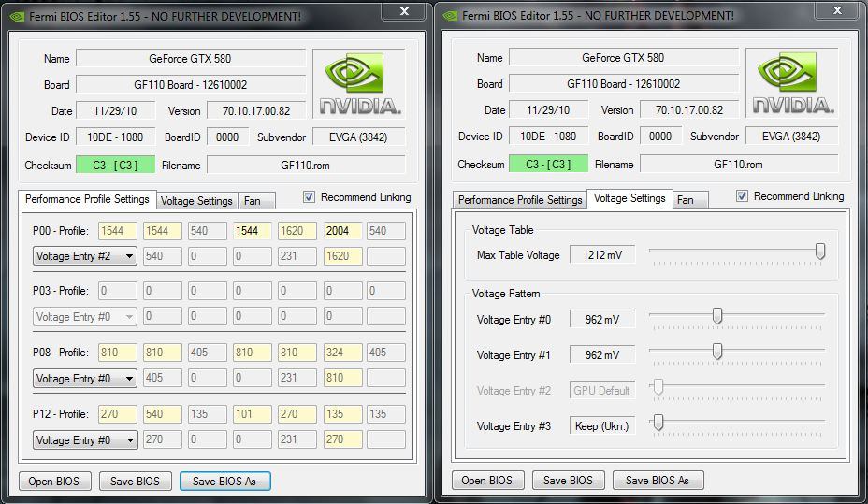Image resolution: width=868 pixels, height=504 pixels.
Task: Click the P08 profile field showing 324
Action: (342, 353)
